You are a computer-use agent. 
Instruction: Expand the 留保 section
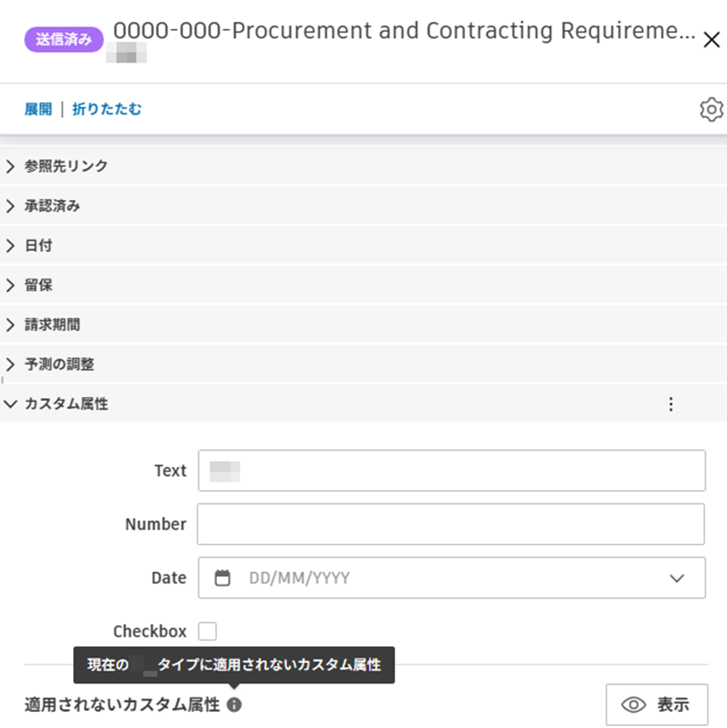point(39,285)
